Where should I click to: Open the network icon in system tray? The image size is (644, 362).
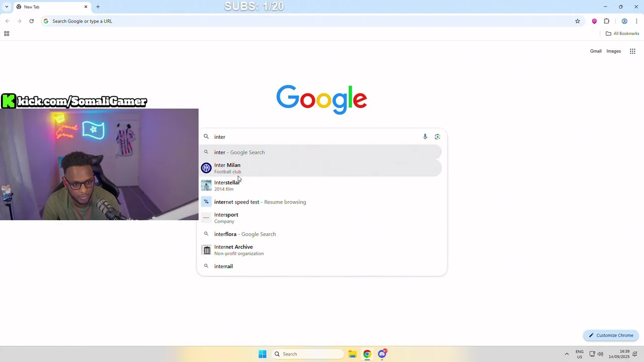(592, 354)
